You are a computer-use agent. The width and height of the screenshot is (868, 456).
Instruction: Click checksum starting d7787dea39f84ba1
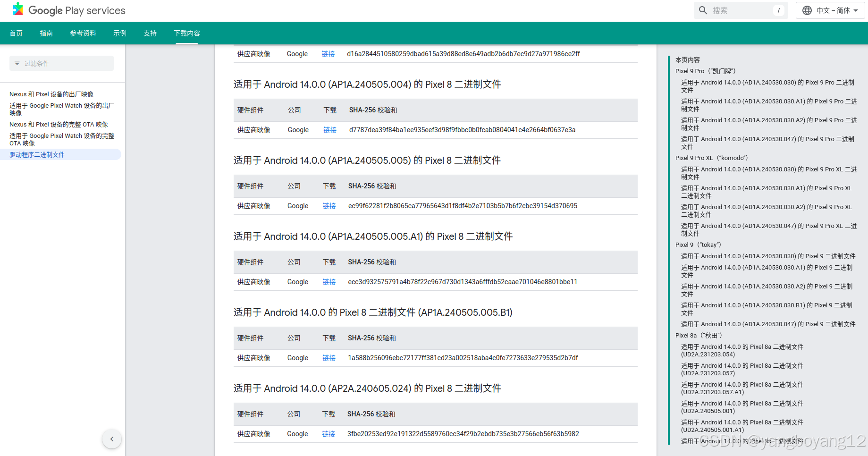click(x=462, y=130)
